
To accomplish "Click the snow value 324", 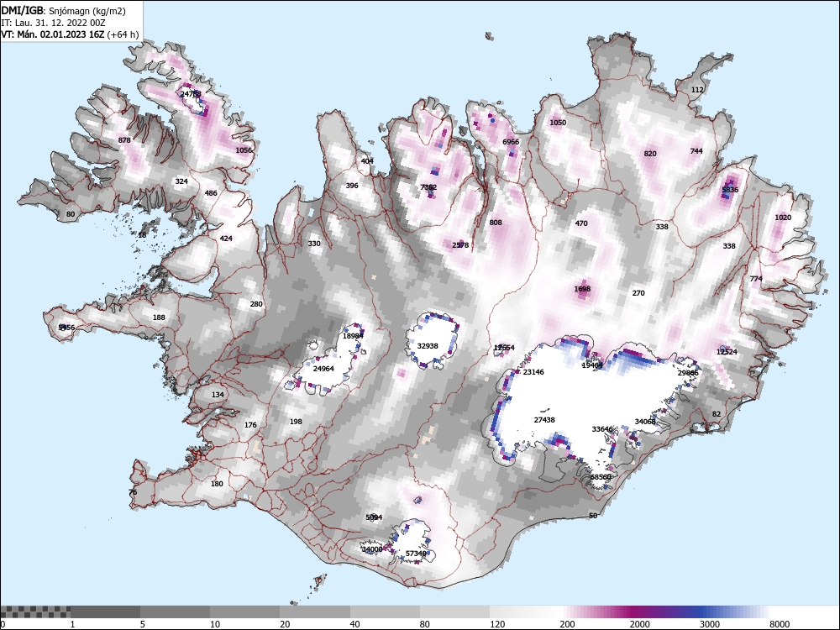I will click(x=181, y=181).
